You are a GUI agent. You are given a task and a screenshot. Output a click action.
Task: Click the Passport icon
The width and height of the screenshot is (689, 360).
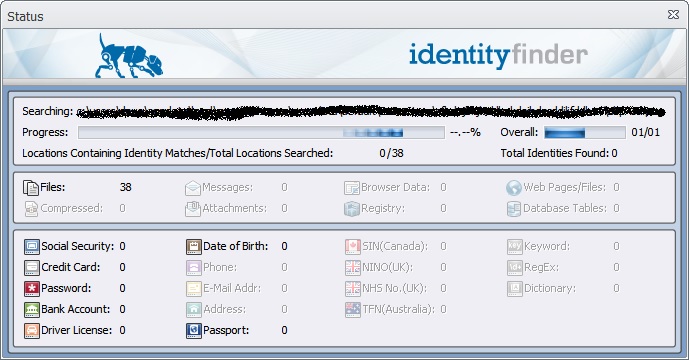(x=194, y=330)
